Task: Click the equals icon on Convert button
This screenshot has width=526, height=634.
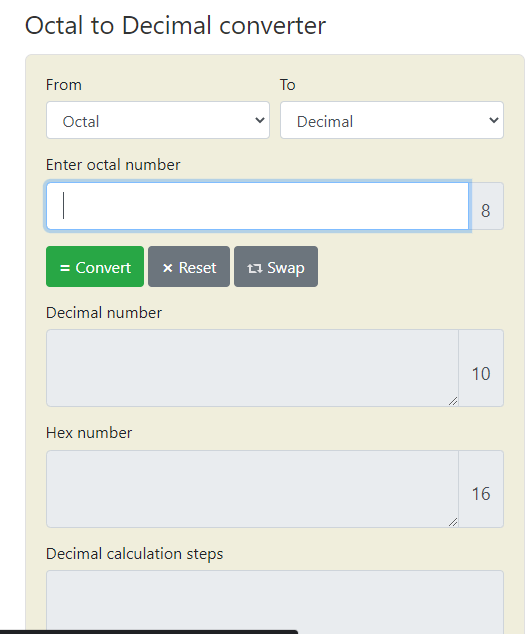Action: pyautogui.click(x=65, y=268)
